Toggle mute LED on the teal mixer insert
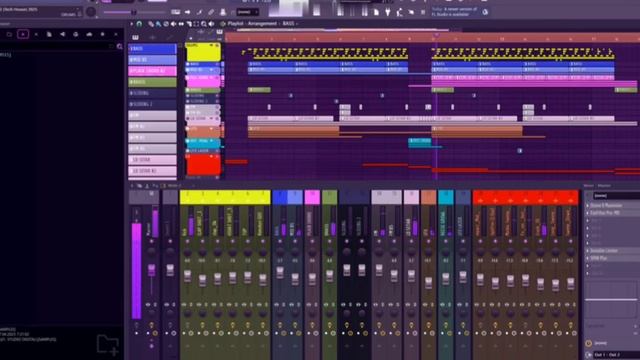The image size is (640, 360). (446, 241)
